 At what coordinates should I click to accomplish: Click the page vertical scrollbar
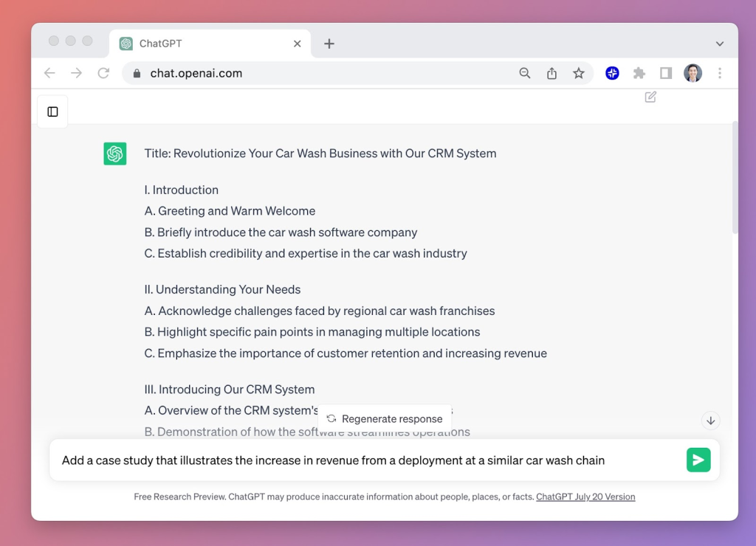point(734,177)
